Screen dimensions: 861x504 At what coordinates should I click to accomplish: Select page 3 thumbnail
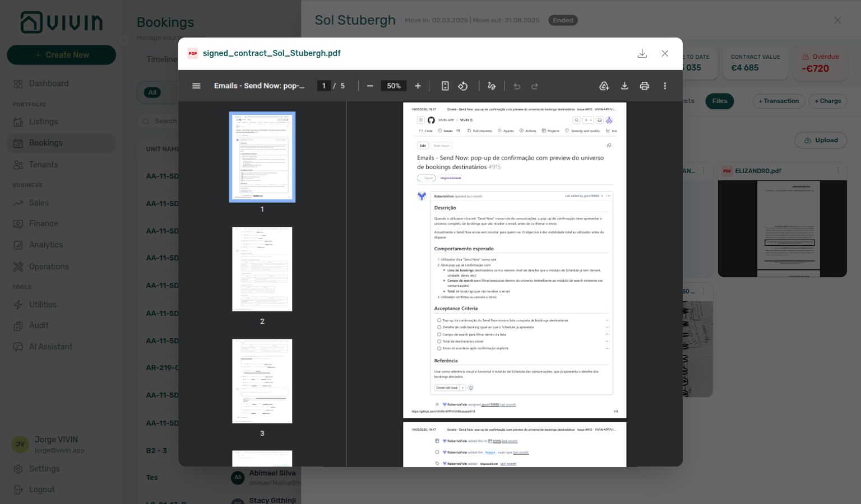tap(262, 381)
